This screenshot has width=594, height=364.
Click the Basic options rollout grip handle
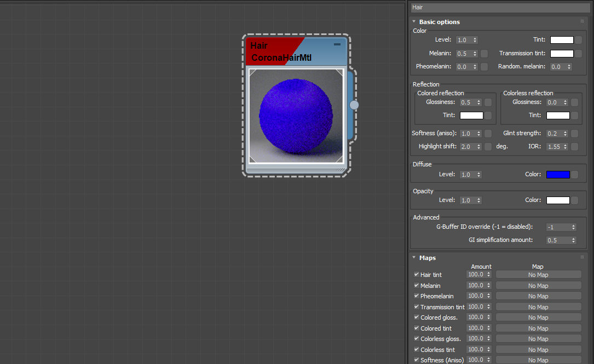(x=583, y=21)
